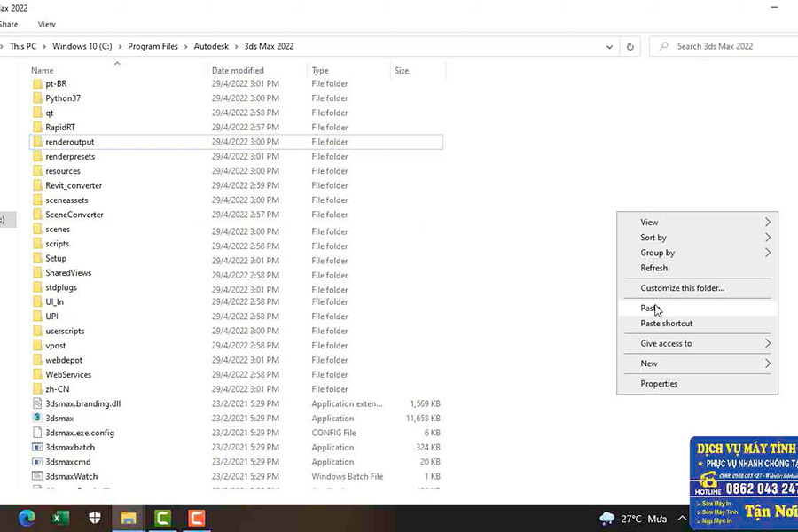Screen dimensions: 798x532
Task: Navigate to This PC breadcrumb
Action: tap(23, 46)
